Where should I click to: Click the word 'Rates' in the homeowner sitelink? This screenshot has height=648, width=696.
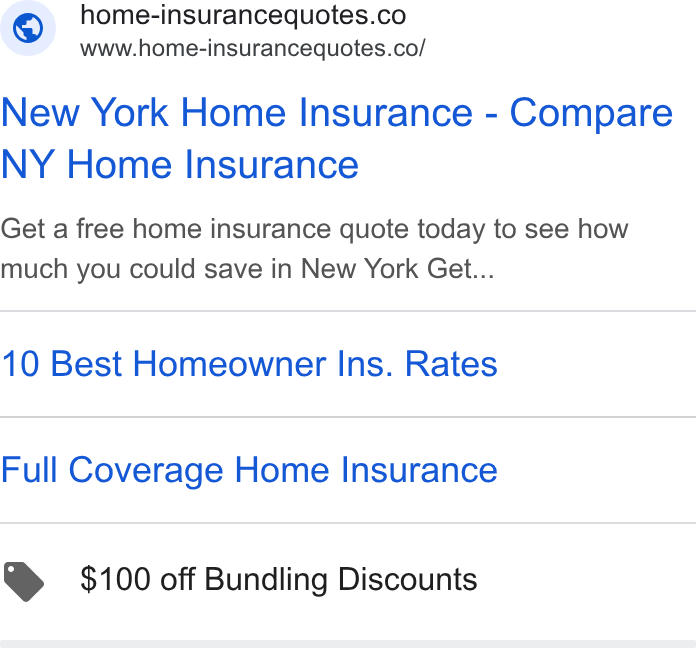click(451, 364)
